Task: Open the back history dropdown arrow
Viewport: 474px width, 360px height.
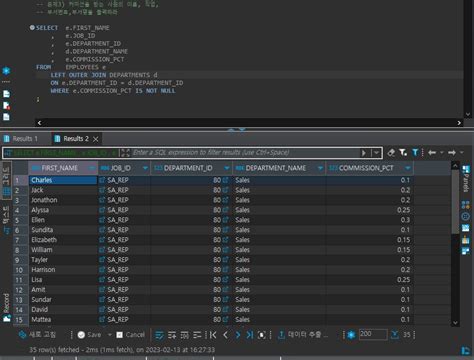Action: click(442, 153)
